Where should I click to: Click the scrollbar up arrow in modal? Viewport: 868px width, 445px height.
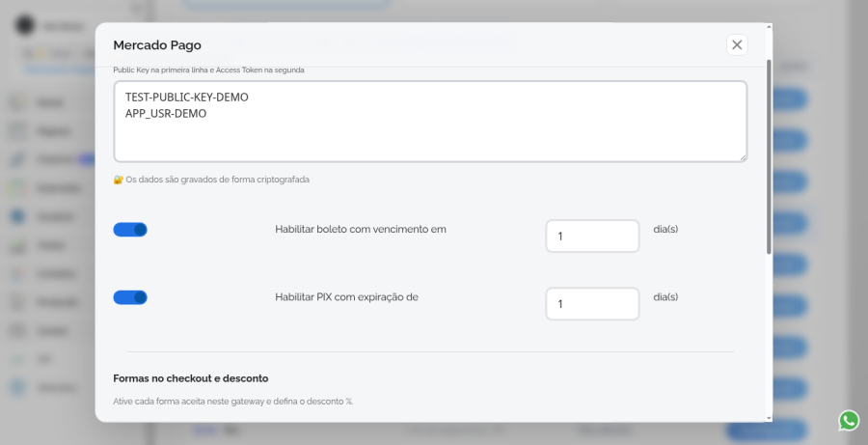tap(769, 27)
